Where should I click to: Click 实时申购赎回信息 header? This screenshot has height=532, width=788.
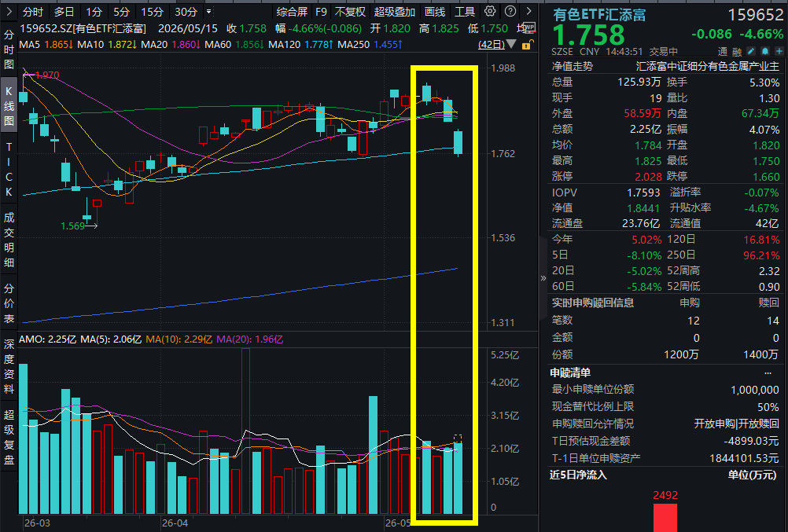pos(593,303)
